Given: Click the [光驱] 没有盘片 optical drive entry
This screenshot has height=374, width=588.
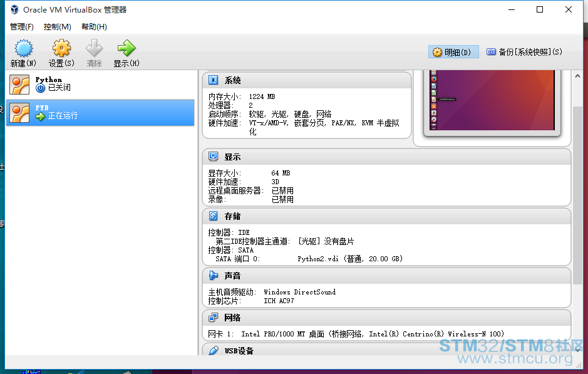Looking at the screenshot, I should click(326, 241).
